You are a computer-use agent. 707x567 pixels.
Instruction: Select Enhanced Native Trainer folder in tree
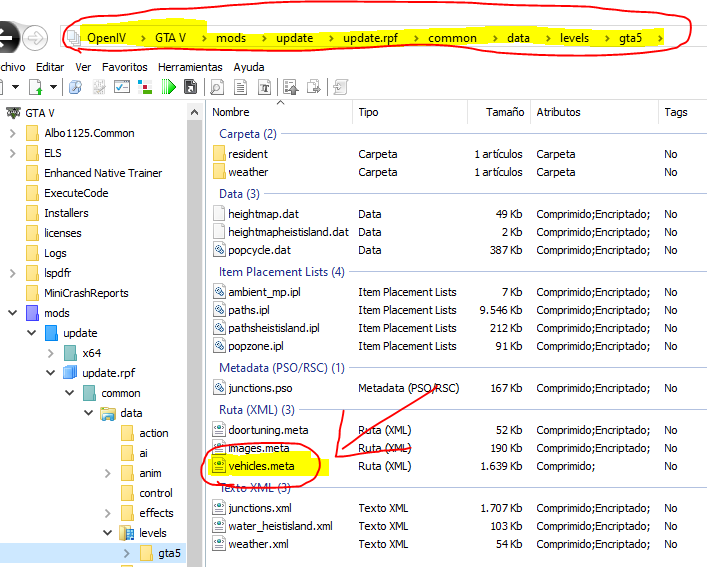[102, 173]
